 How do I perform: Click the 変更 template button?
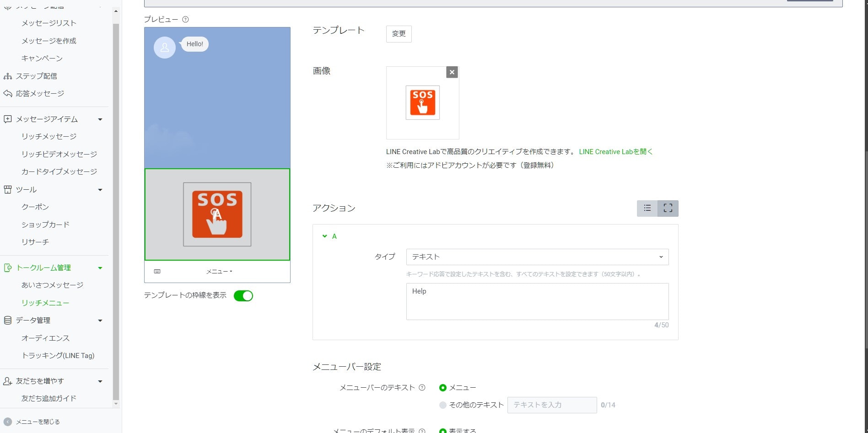(x=399, y=33)
